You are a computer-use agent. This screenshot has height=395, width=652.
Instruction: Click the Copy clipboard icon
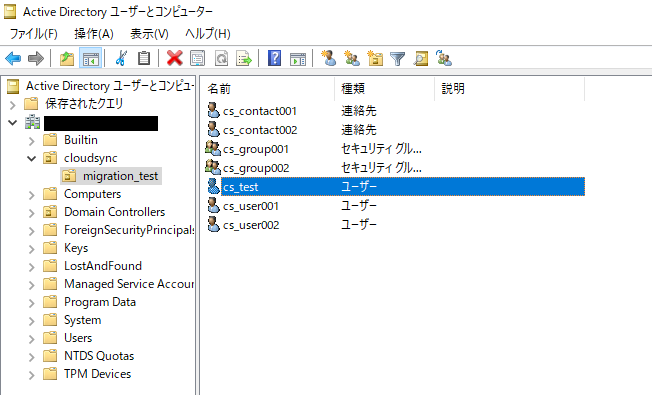[144, 58]
